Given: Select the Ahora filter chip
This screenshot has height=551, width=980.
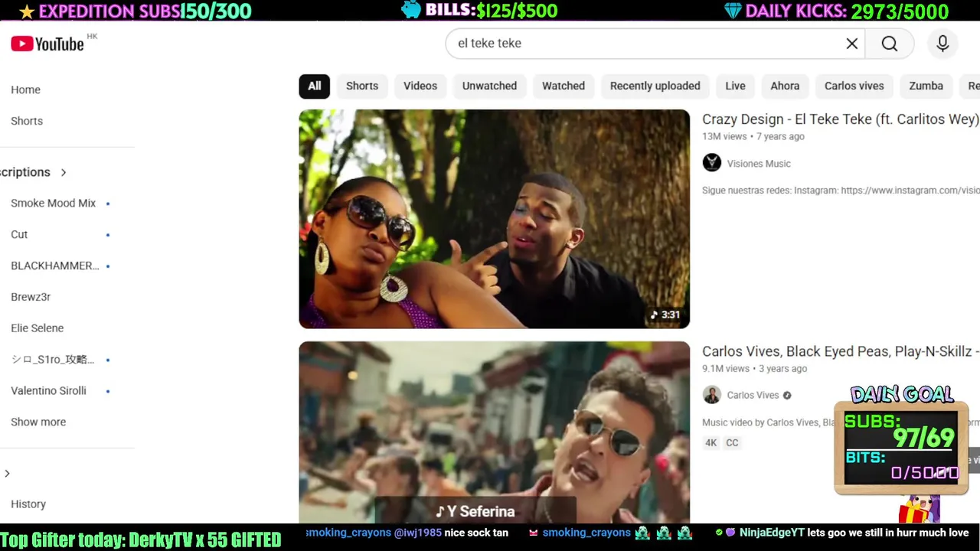Looking at the screenshot, I should [x=785, y=86].
